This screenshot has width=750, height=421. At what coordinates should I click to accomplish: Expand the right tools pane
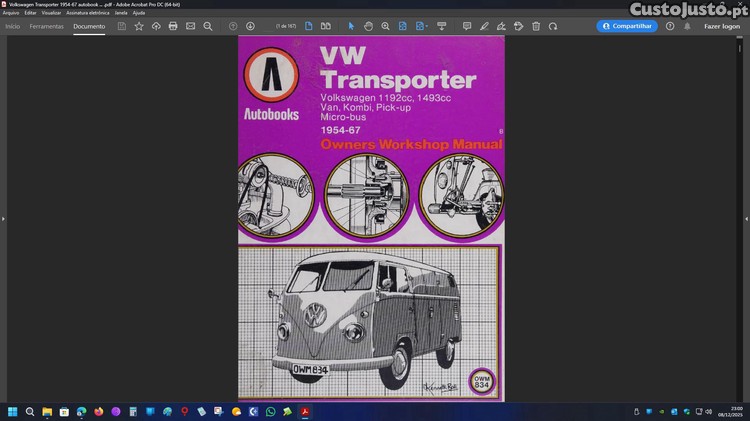click(x=746, y=218)
